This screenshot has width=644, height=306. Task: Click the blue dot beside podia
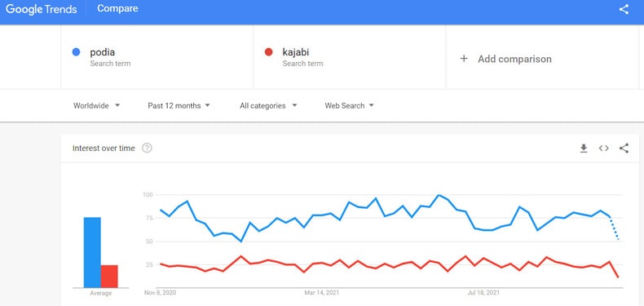tap(76, 52)
